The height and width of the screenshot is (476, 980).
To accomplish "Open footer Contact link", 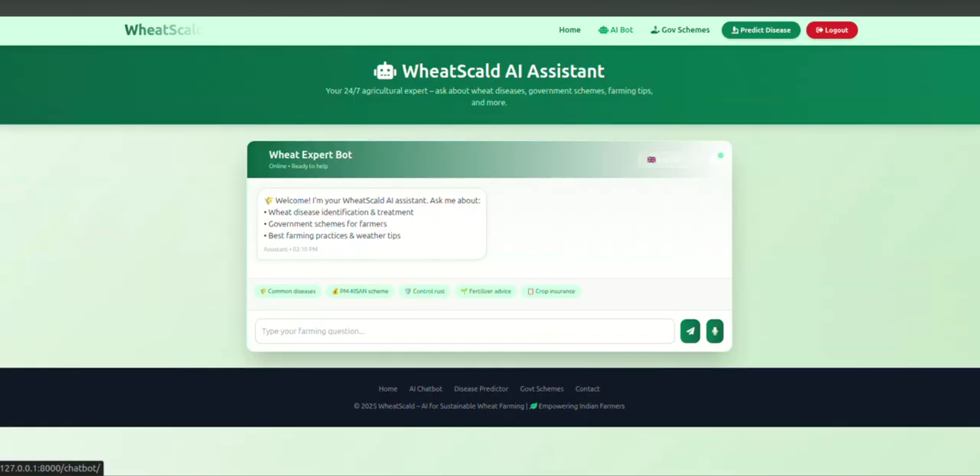I will tap(587, 389).
